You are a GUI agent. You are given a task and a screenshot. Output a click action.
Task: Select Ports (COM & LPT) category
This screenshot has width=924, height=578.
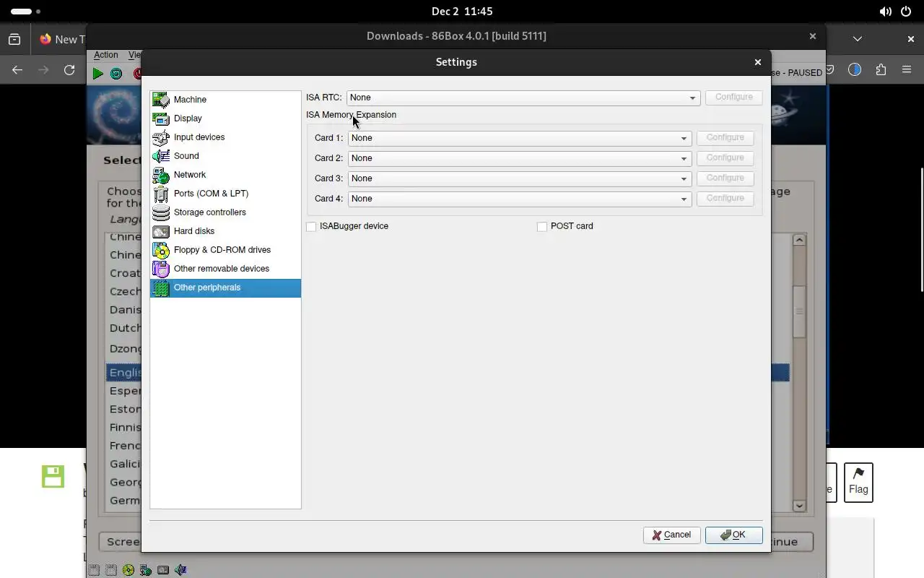(x=225, y=194)
